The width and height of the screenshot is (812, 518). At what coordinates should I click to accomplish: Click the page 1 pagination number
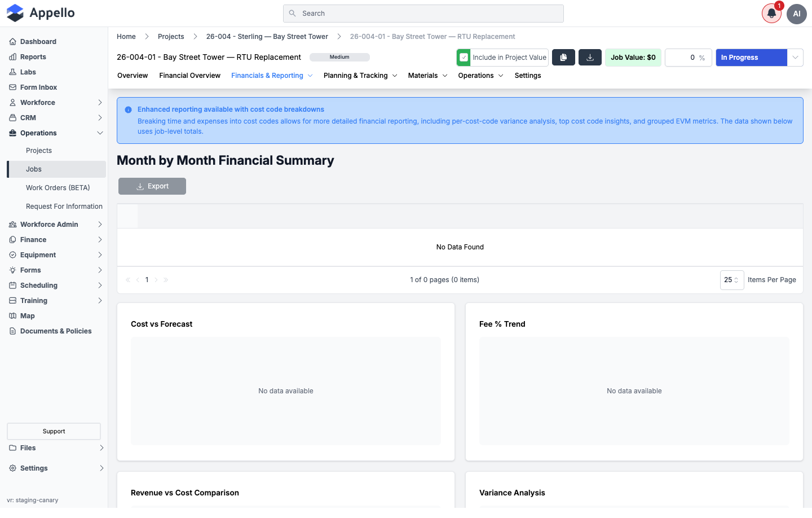tap(147, 280)
